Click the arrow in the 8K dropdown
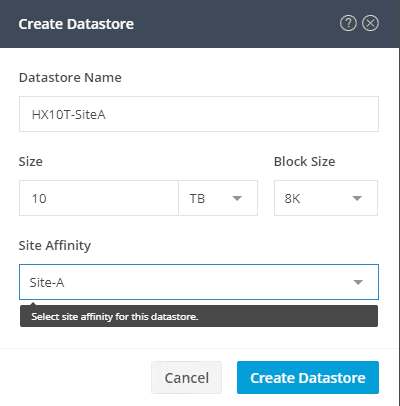 357,198
